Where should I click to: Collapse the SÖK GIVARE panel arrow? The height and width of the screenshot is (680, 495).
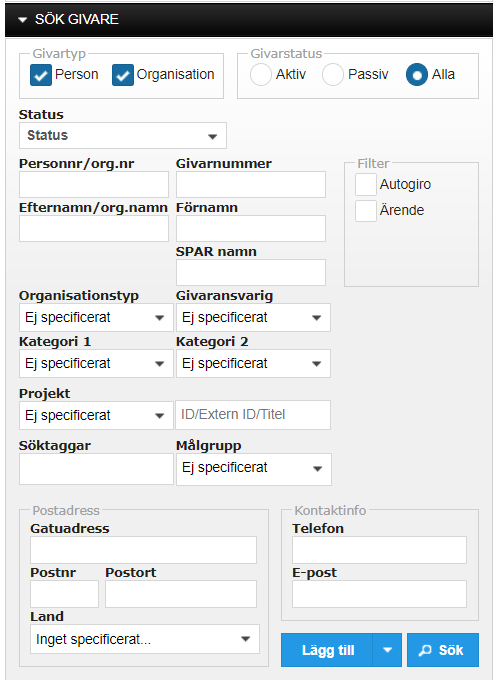(23, 20)
